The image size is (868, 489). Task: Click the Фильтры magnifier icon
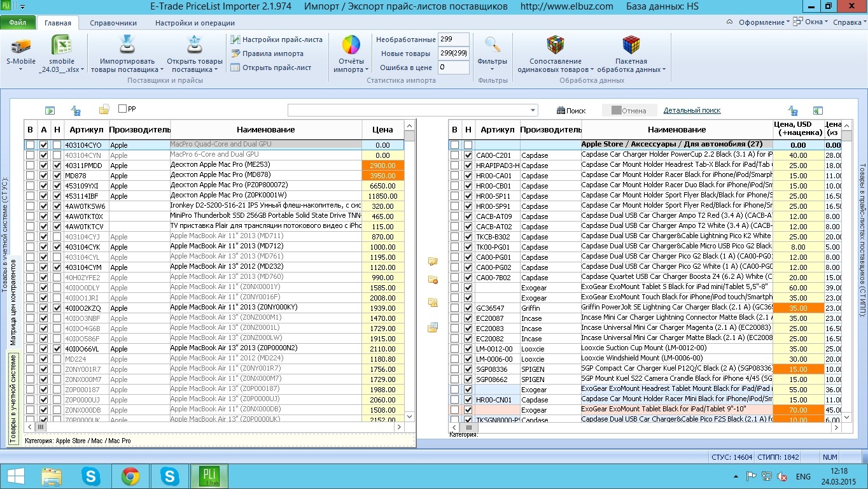[x=493, y=45]
